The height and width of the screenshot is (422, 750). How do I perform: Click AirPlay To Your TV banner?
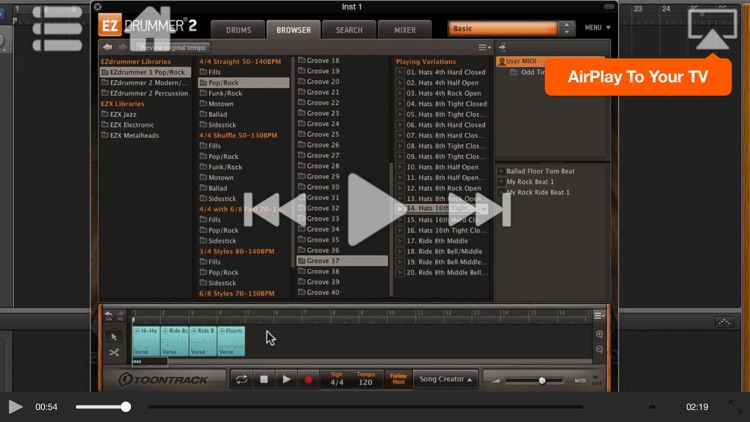coord(638,77)
